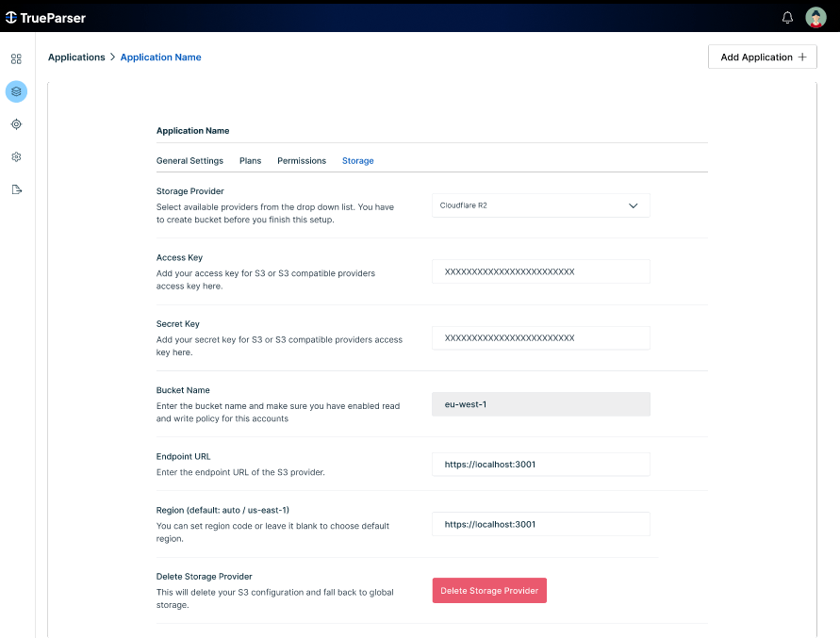Click the Region (default: auto / us-east-1) label

click(x=222, y=510)
